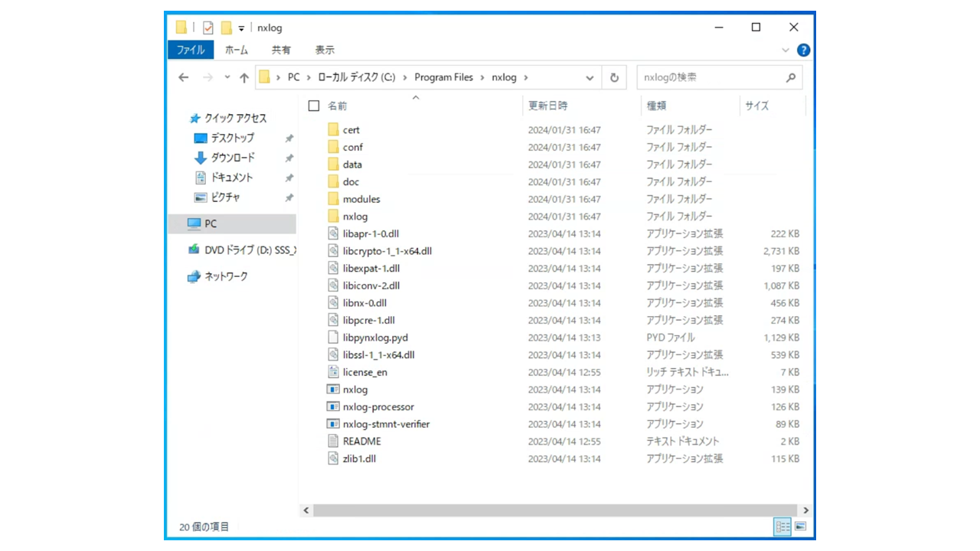The height and width of the screenshot is (551, 980).
Task: Go up one folder level arrow
Action: [244, 77]
